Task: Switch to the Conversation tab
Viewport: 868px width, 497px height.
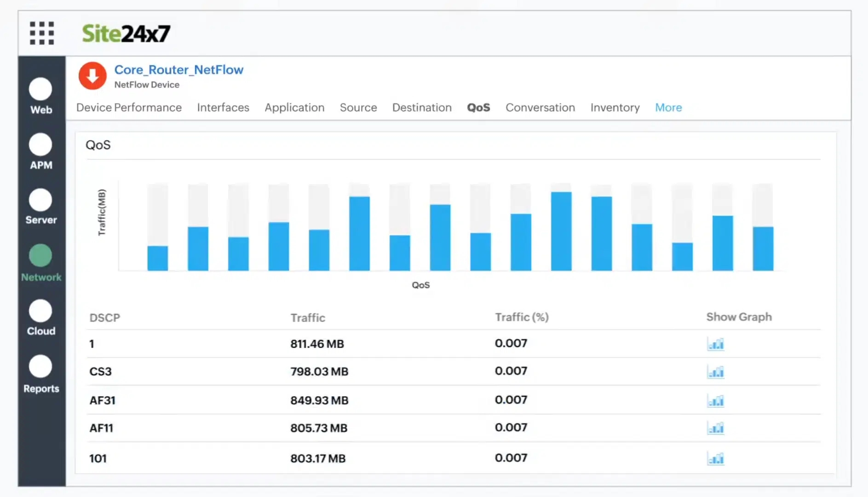Action: tap(540, 108)
